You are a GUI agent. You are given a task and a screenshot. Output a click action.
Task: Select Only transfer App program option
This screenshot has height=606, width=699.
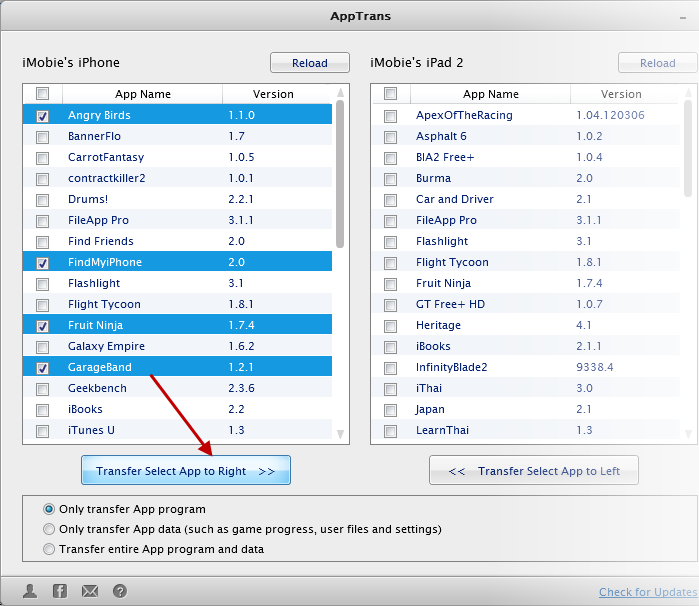coord(49,509)
